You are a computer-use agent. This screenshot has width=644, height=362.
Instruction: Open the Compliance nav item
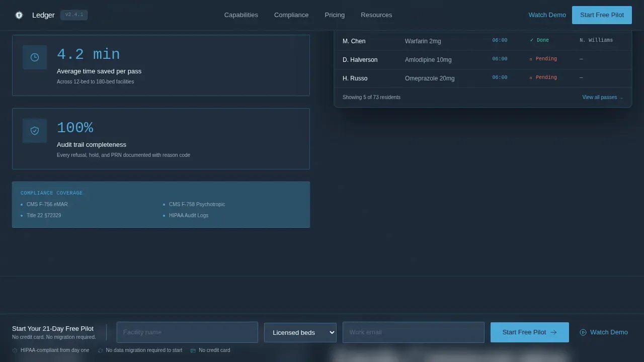(291, 15)
